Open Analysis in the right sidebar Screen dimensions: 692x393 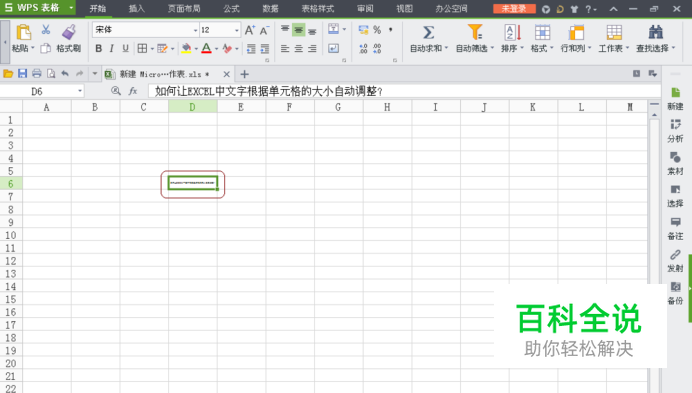675,131
